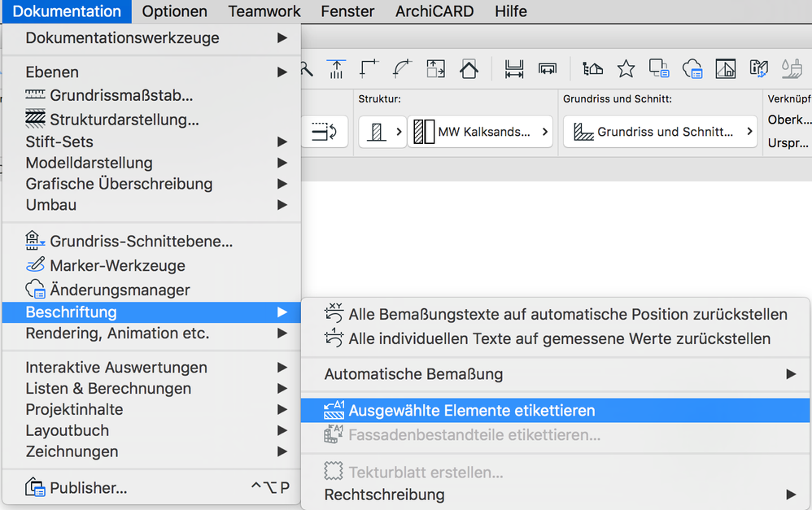Viewport: 812px width, 510px height.
Task: Click the label icon beside Ausgewählte Elemente
Action: click(334, 410)
